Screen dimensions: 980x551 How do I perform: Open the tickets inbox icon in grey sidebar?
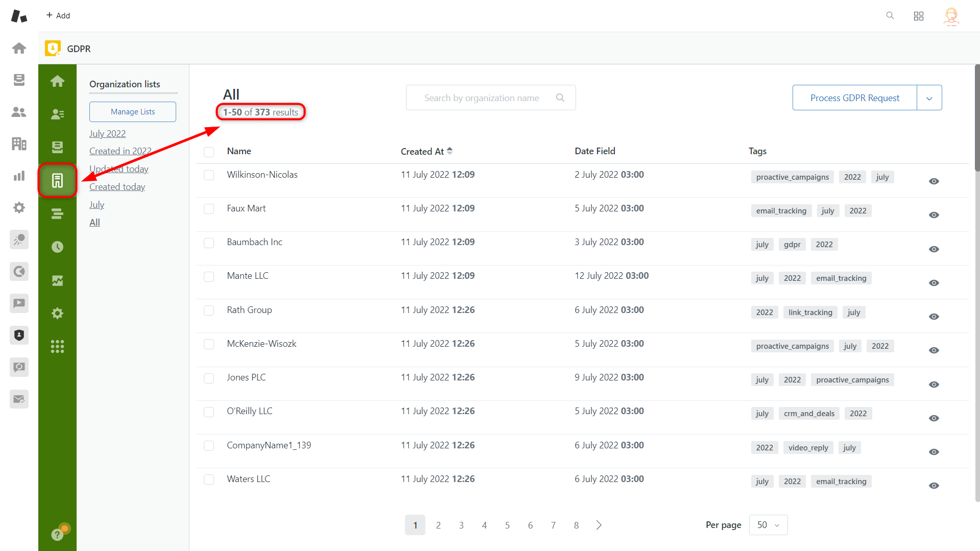tap(19, 80)
